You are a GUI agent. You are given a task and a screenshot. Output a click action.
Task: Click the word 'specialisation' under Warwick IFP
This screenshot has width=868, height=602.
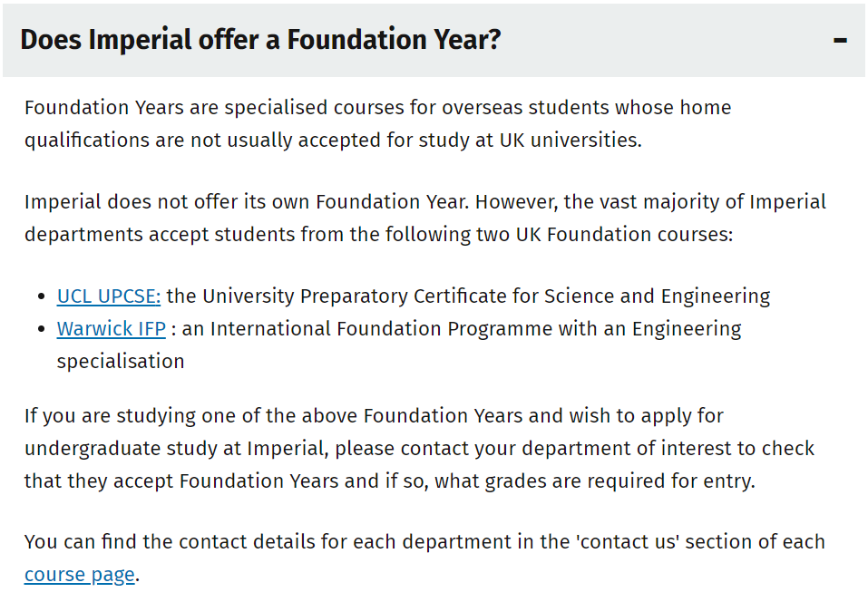pyautogui.click(x=121, y=362)
